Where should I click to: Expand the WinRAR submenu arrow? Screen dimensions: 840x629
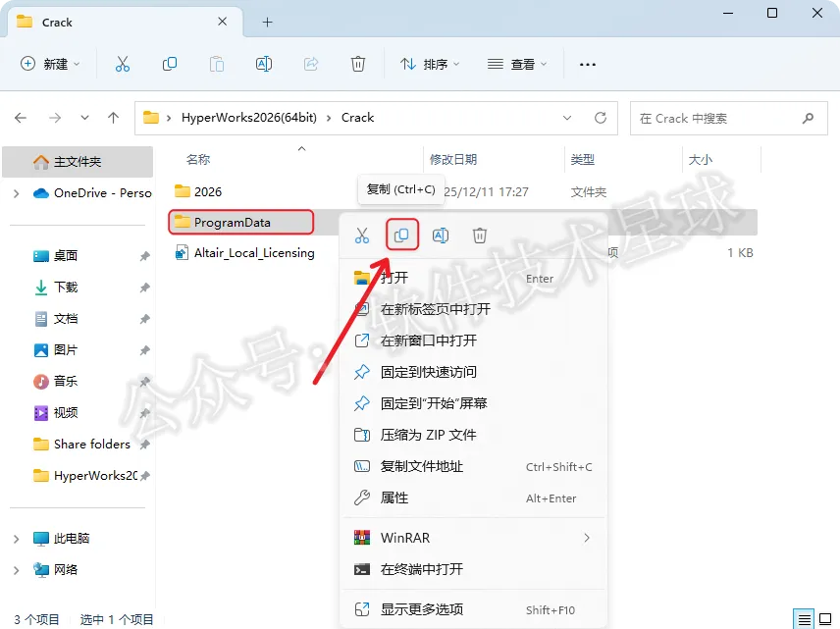(x=587, y=538)
